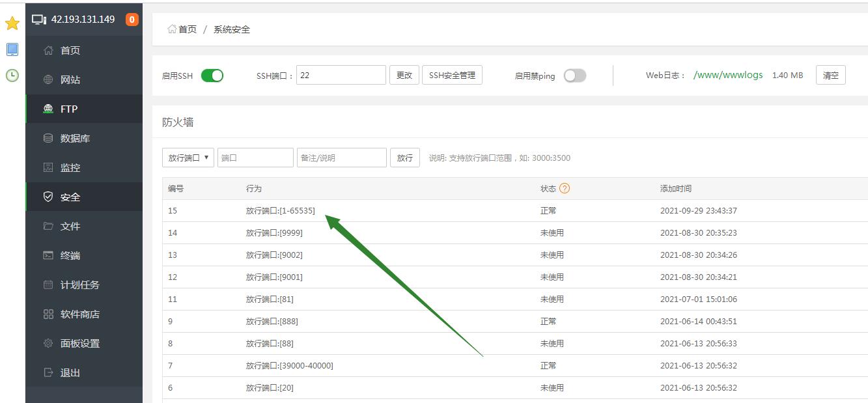The width and height of the screenshot is (868, 403).
Task: Go to 计划任务 in the sidebar
Action: point(79,285)
